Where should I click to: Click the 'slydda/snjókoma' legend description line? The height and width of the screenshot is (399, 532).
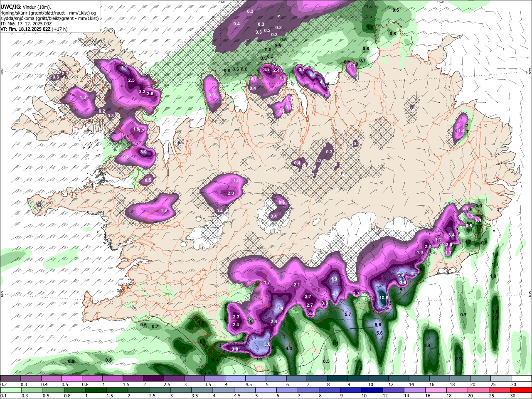click(x=49, y=18)
